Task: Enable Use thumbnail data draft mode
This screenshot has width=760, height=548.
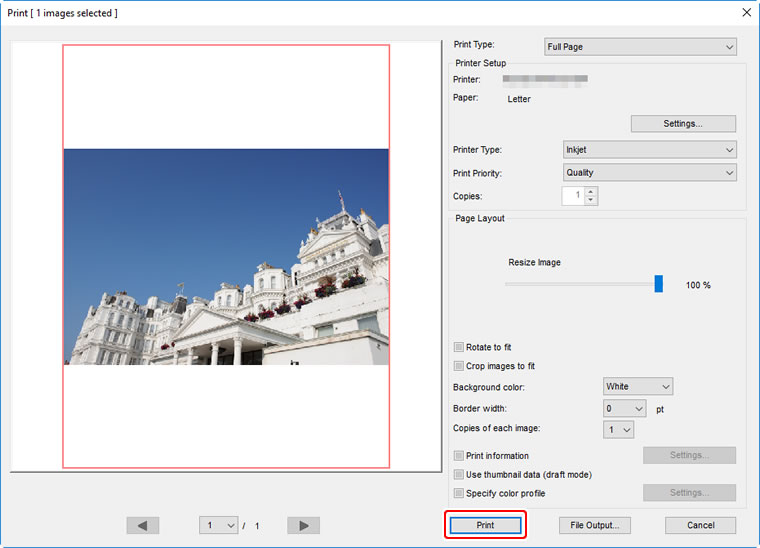Action: click(459, 474)
